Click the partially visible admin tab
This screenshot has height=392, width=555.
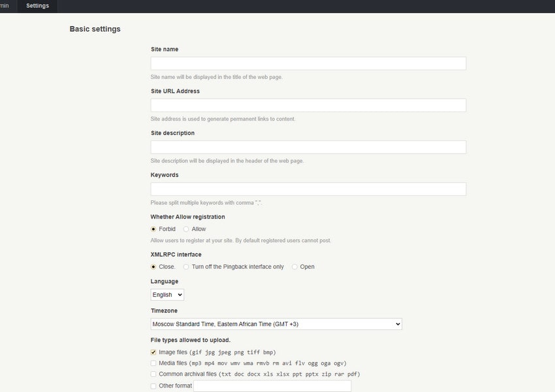click(5, 6)
